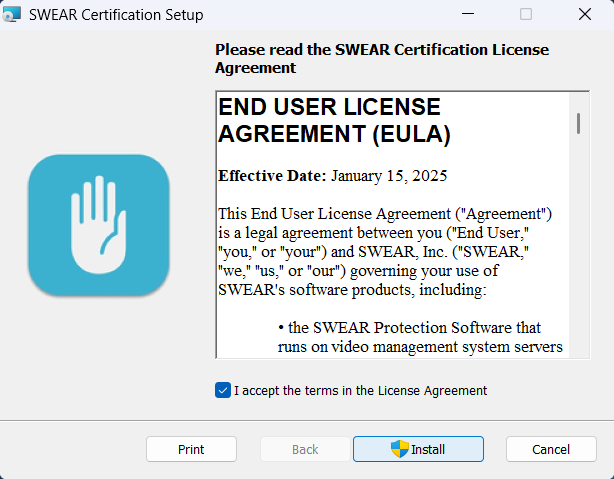
Task: Tick the license acceptance checkbox box
Action: pyautogui.click(x=223, y=390)
